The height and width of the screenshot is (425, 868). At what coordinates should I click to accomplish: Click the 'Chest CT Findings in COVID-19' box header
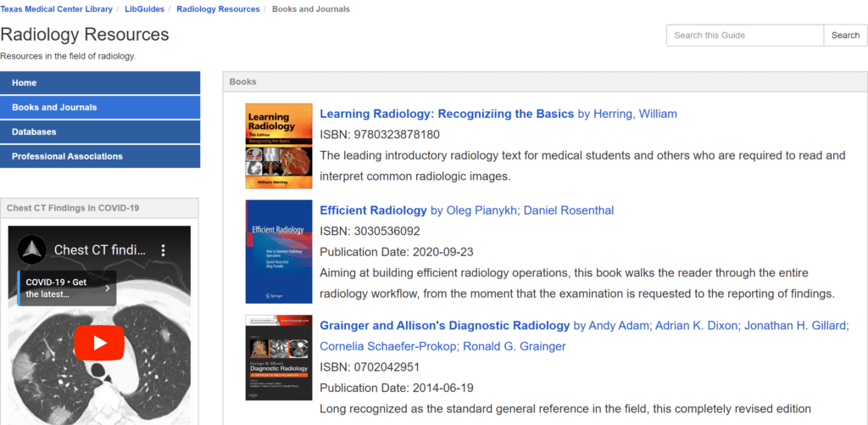pyautogui.click(x=99, y=209)
